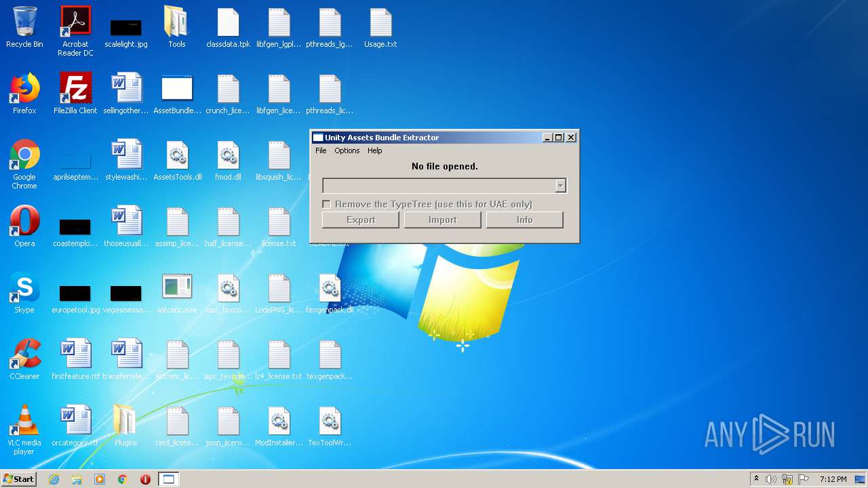Open the Help menu in Bundle Extractor

click(375, 150)
